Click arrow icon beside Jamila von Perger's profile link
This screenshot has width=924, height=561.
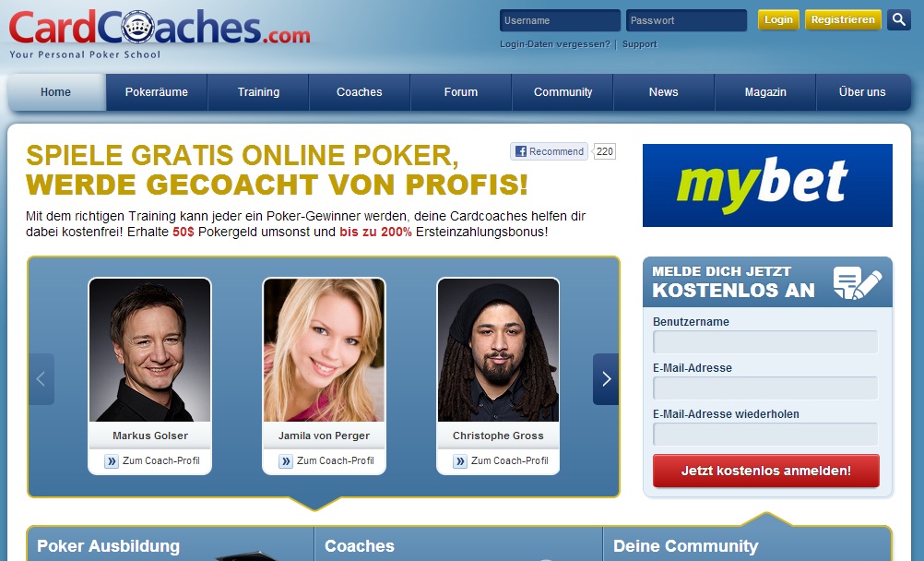[286, 461]
